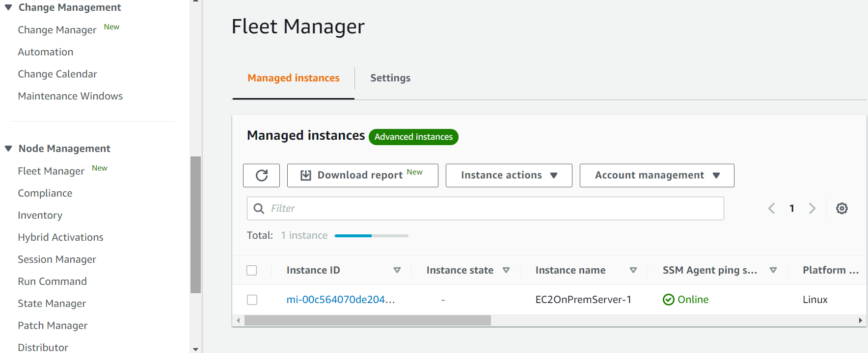868x353 pixels.
Task: Open Compliance in the sidebar
Action: pyautogui.click(x=45, y=193)
